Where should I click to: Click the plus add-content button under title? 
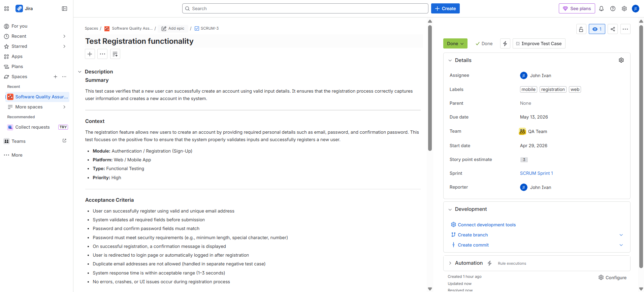click(x=90, y=54)
